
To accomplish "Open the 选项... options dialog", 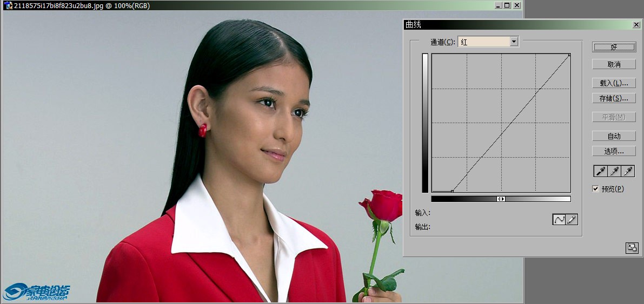I will [x=614, y=151].
